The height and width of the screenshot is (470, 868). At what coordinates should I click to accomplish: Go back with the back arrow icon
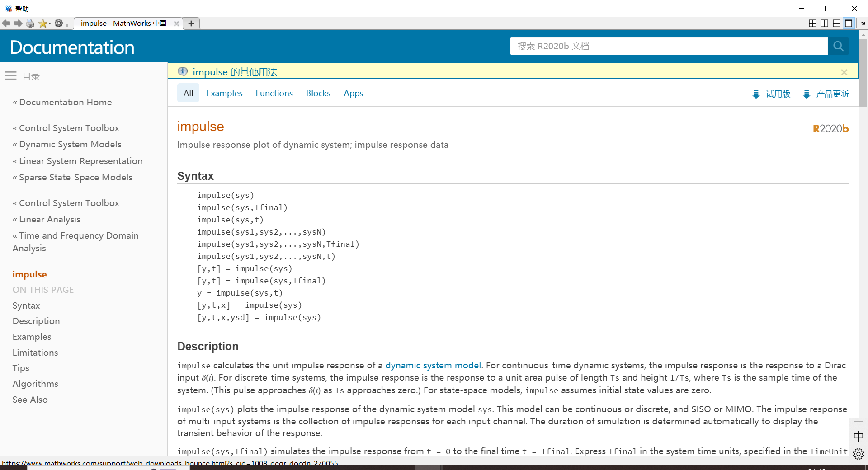point(6,23)
